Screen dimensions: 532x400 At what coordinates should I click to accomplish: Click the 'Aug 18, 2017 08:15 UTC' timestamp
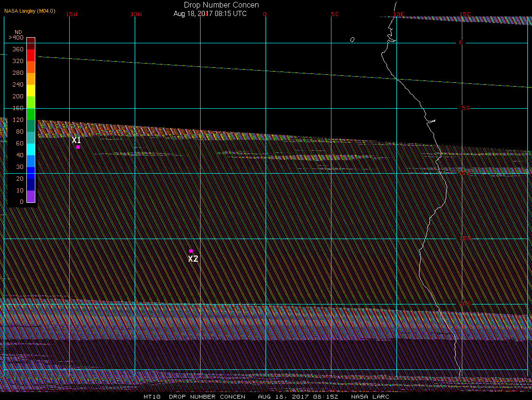click(210, 14)
